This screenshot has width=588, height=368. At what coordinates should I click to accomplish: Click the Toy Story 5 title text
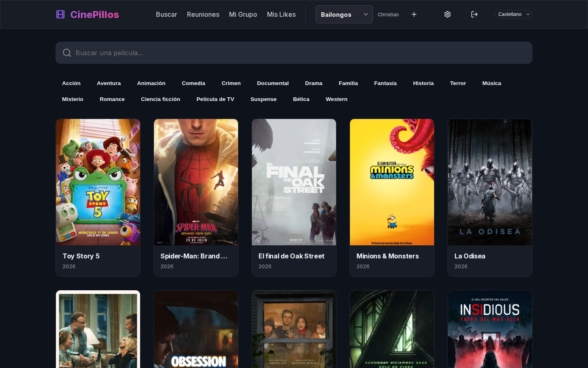pos(81,256)
